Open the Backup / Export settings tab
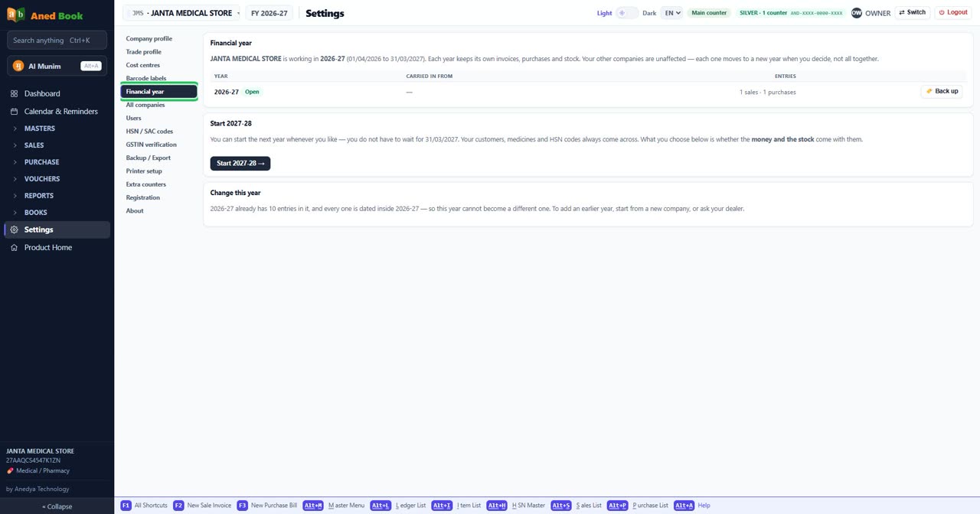The width and height of the screenshot is (980, 514). [x=148, y=158]
